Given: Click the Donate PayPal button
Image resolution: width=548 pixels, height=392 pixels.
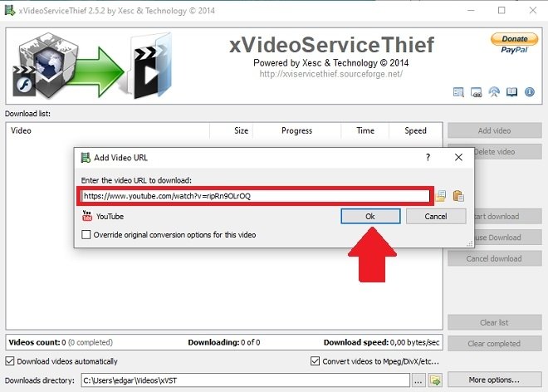Looking at the screenshot, I should click(x=514, y=43).
